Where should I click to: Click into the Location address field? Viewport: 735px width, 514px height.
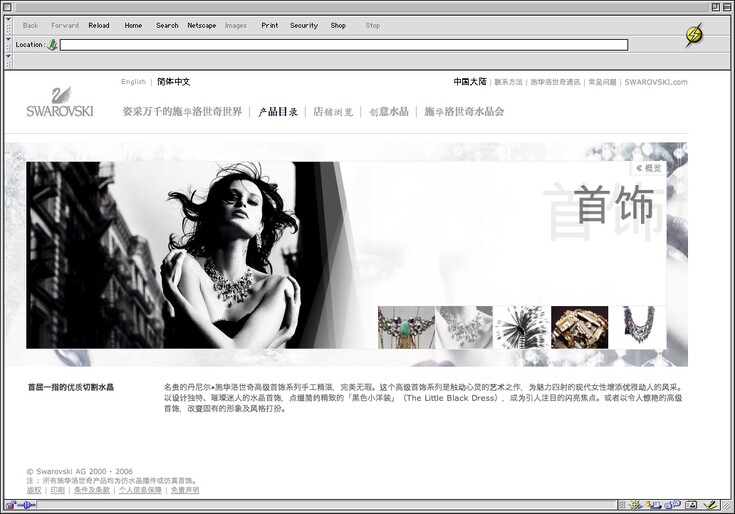coord(344,45)
